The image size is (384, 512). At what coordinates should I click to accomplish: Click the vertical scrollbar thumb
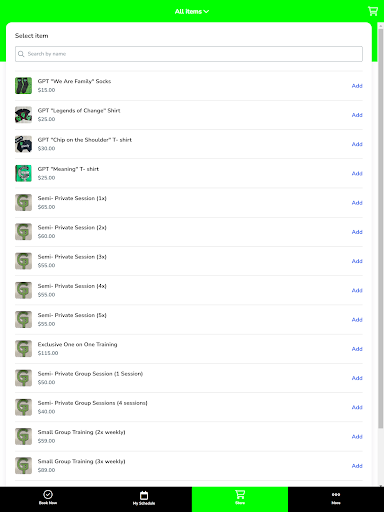(x=380, y=228)
